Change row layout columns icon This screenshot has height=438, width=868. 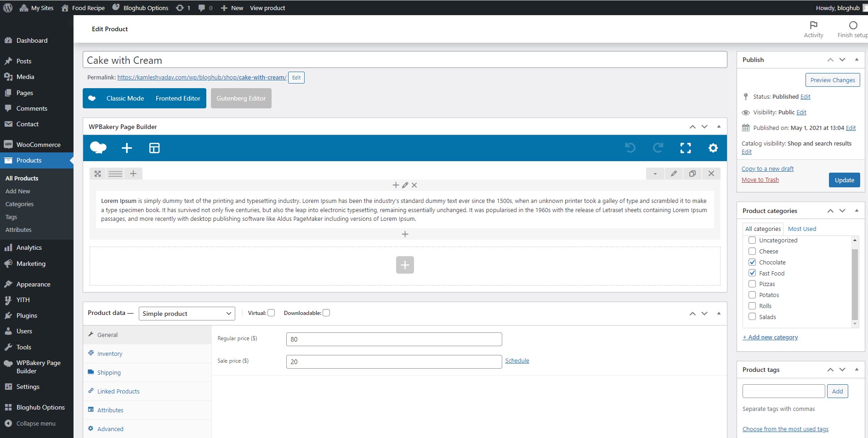pos(115,174)
